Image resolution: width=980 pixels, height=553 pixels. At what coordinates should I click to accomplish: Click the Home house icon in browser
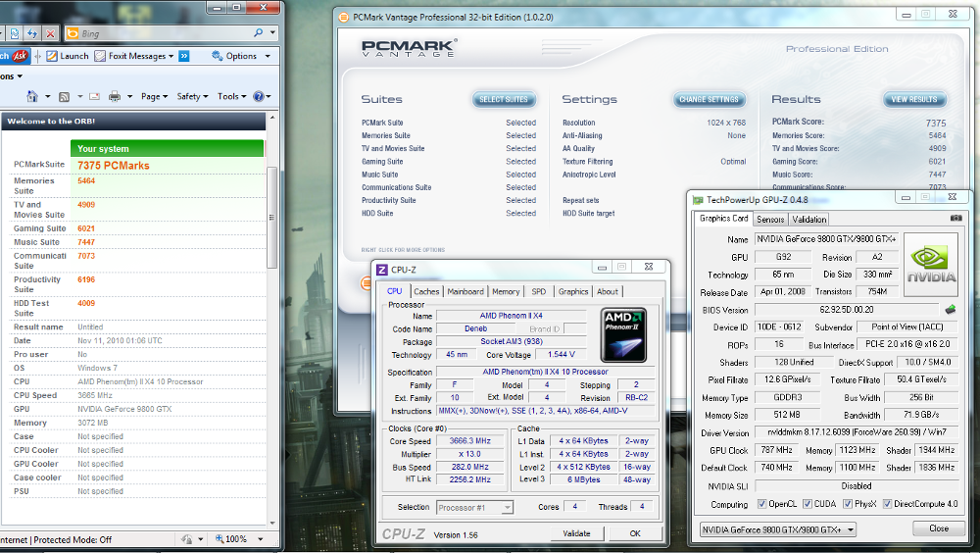pyautogui.click(x=32, y=96)
